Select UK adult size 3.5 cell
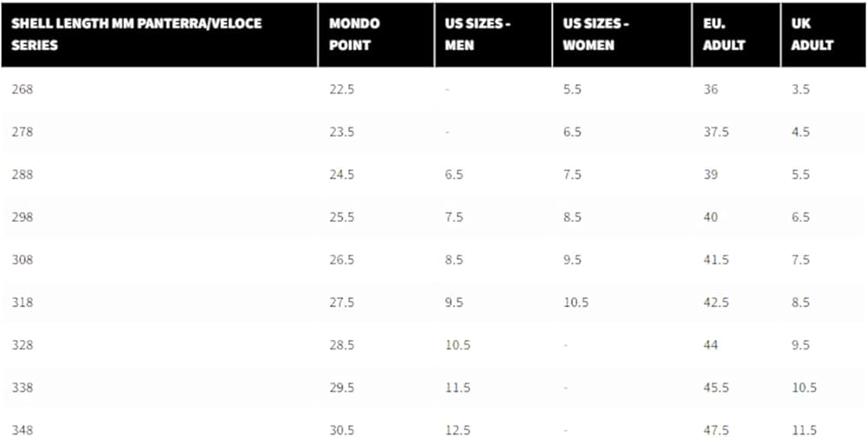 tap(800, 89)
